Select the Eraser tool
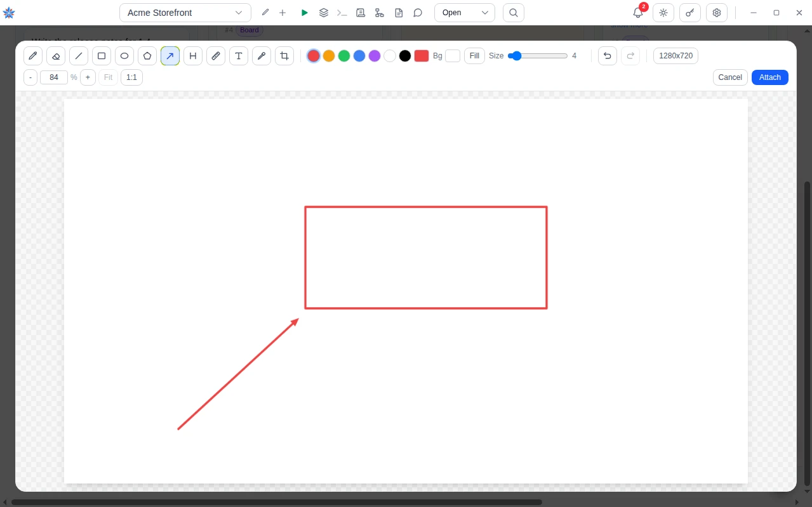Screen dimensions: 812x507 click(x=56, y=56)
